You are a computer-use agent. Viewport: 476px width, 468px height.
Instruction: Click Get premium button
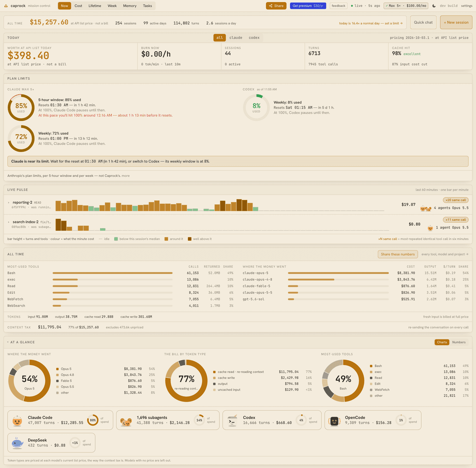[x=308, y=6]
